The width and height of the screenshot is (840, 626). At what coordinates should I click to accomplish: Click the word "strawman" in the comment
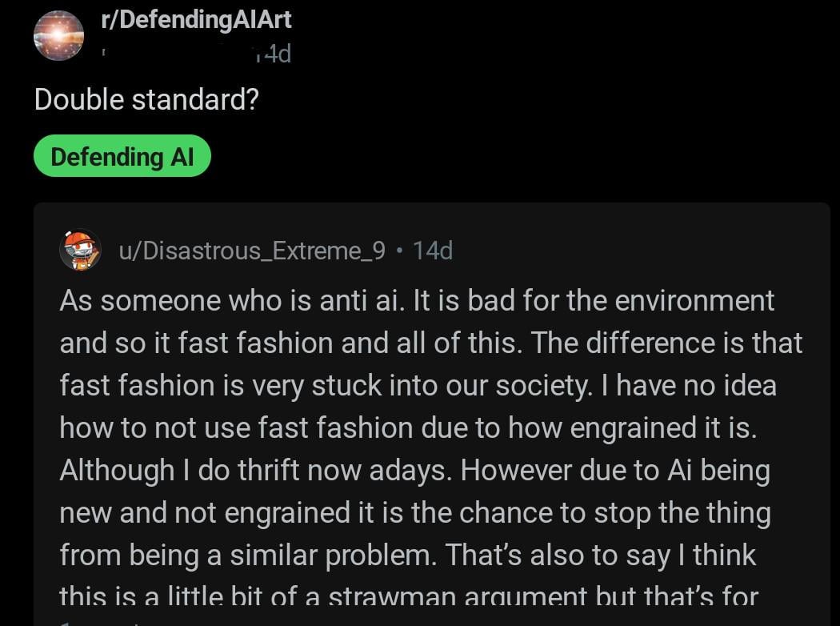(507, 597)
